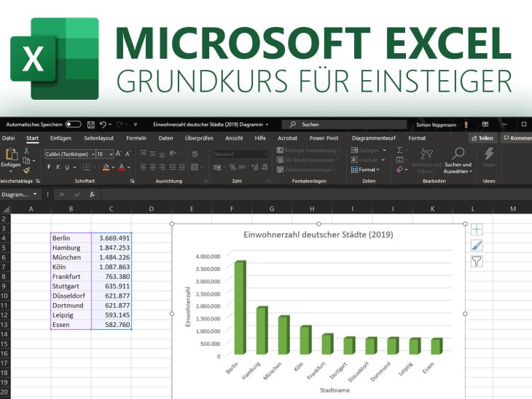Open the Datei tab

click(x=8, y=138)
